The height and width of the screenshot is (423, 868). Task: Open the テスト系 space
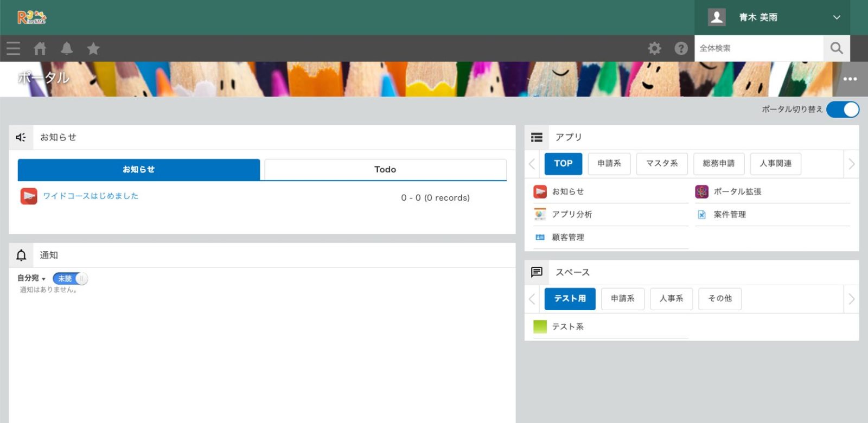[568, 327]
